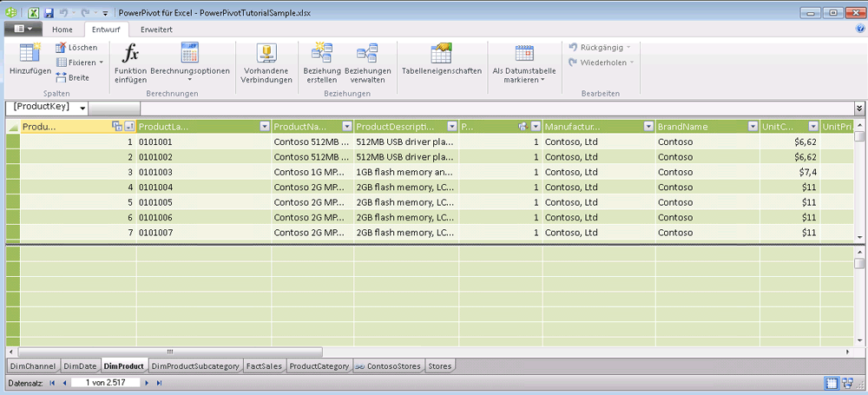
Task: Click the Hinzufügen column icon
Action: 29,53
